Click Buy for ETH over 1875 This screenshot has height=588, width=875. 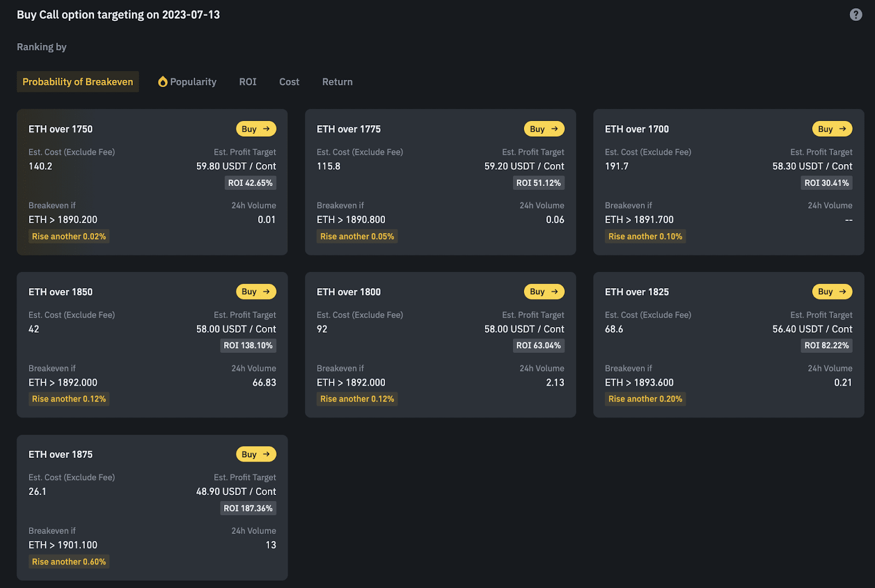[256, 455]
